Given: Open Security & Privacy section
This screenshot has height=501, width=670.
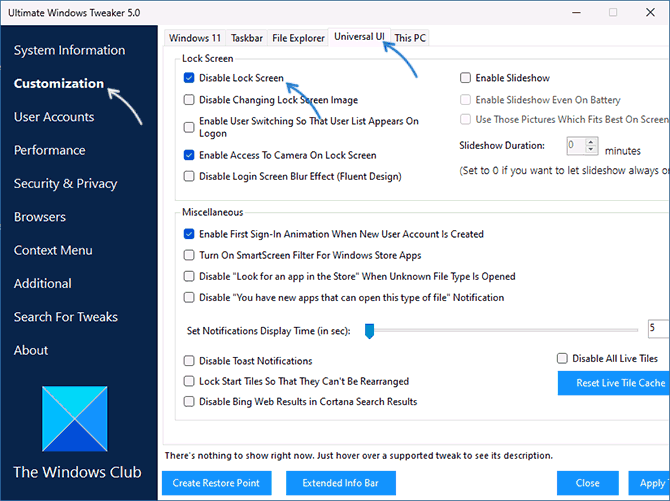Looking at the screenshot, I should point(65,183).
